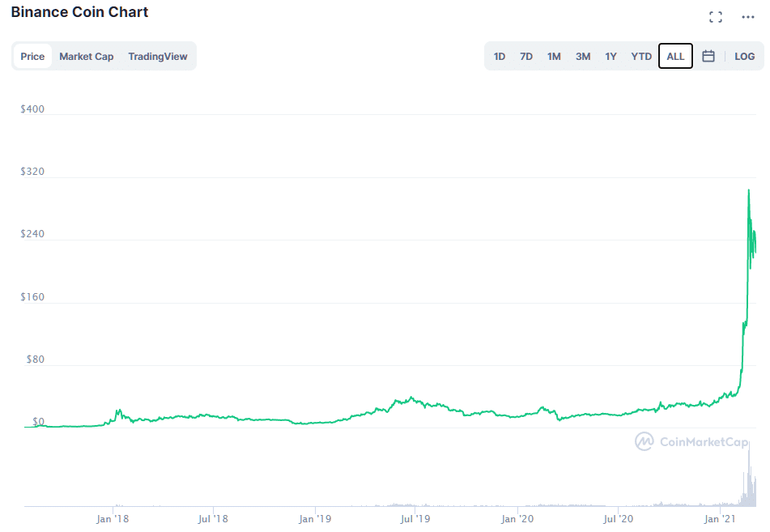Click the $0 price axis label
This screenshot has height=532, width=770.
pyautogui.click(x=38, y=422)
